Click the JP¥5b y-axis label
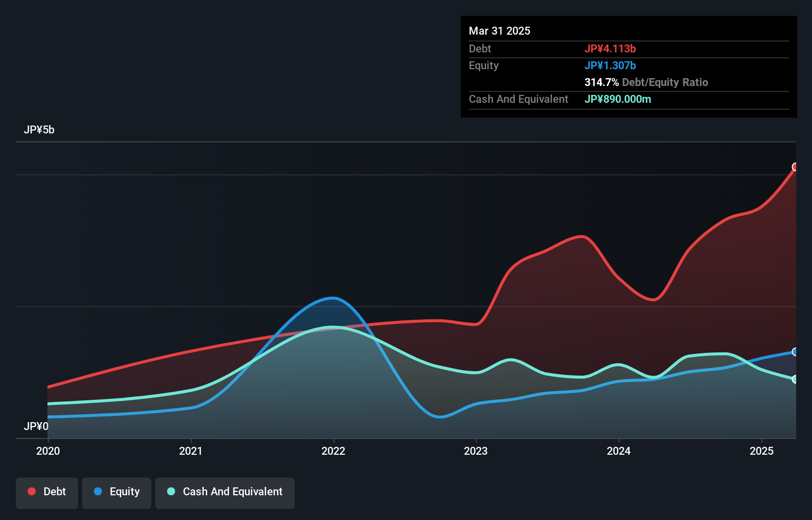This screenshot has width=812, height=520. (x=39, y=130)
